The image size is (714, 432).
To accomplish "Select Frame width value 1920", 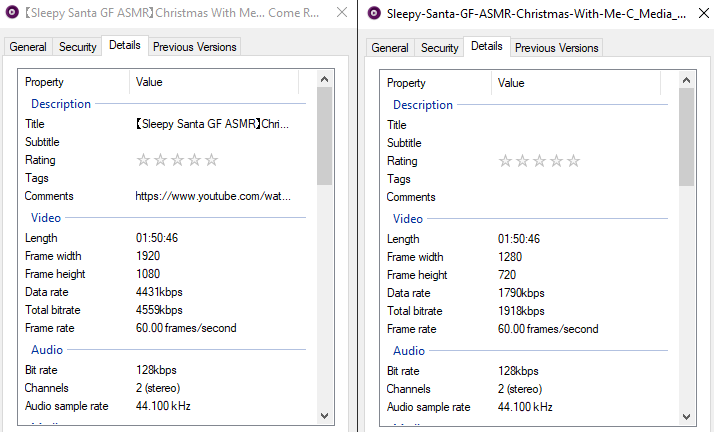I will click(x=148, y=256).
